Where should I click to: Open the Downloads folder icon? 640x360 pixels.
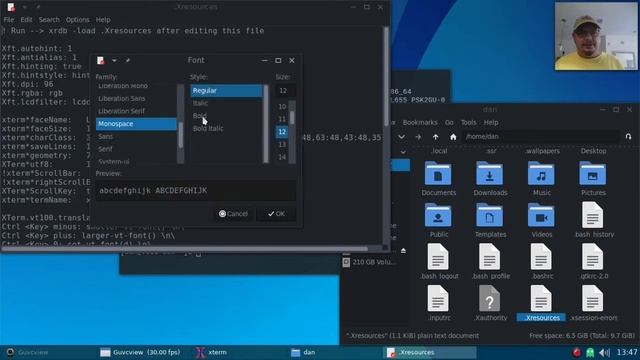click(x=489, y=174)
